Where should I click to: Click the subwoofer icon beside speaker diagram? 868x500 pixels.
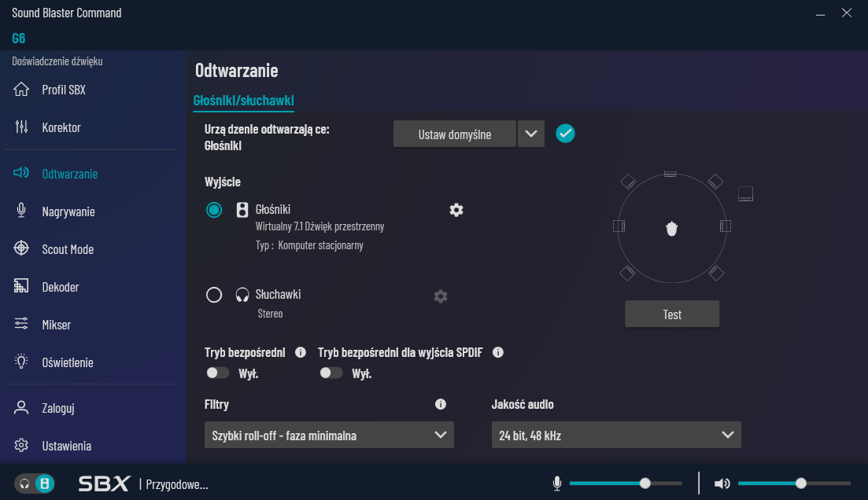(x=746, y=193)
